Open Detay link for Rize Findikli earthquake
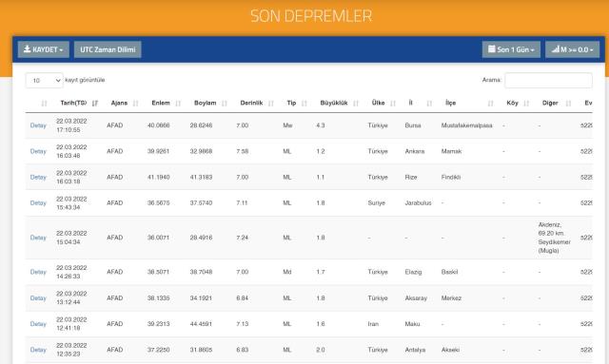 pos(38,178)
